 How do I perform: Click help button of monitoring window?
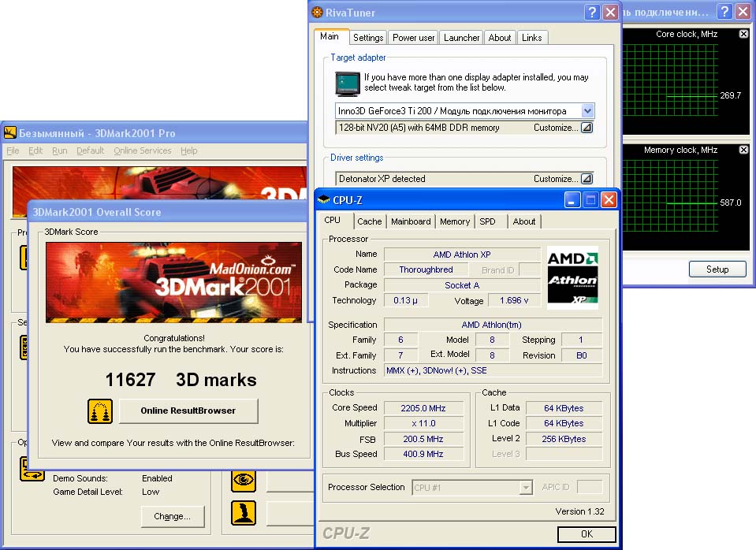[x=724, y=11]
